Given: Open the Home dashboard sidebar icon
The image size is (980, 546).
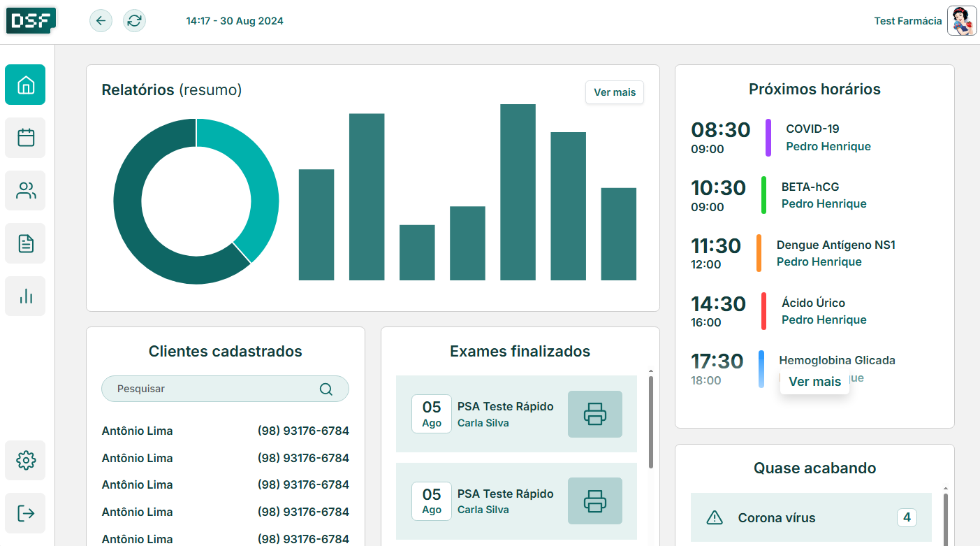Looking at the screenshot, I should pyautogui.click(x=25, y=85).
